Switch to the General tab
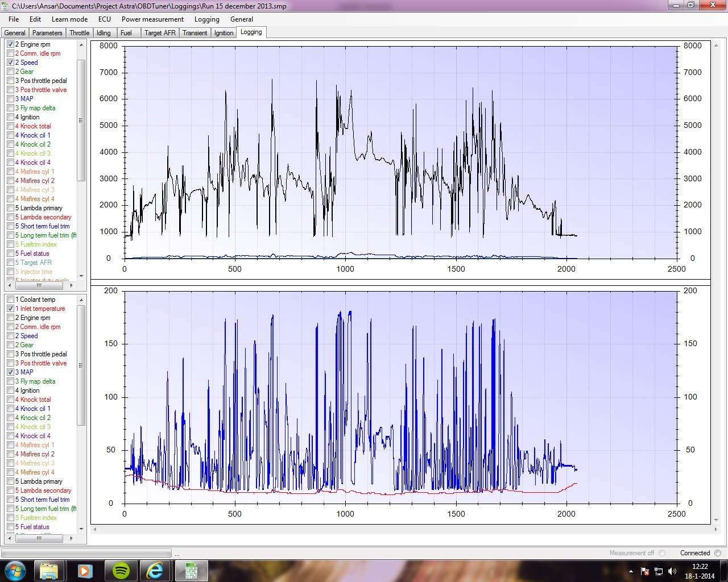 15,33
